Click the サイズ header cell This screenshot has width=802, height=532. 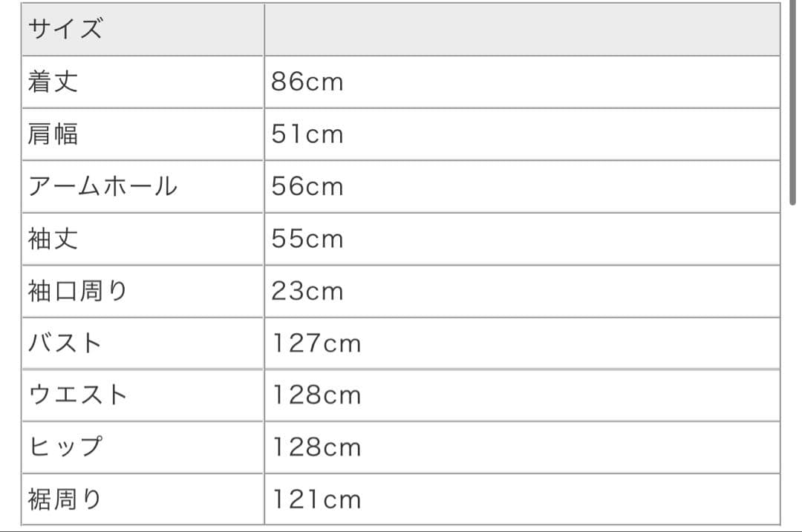tap(65, 30)
